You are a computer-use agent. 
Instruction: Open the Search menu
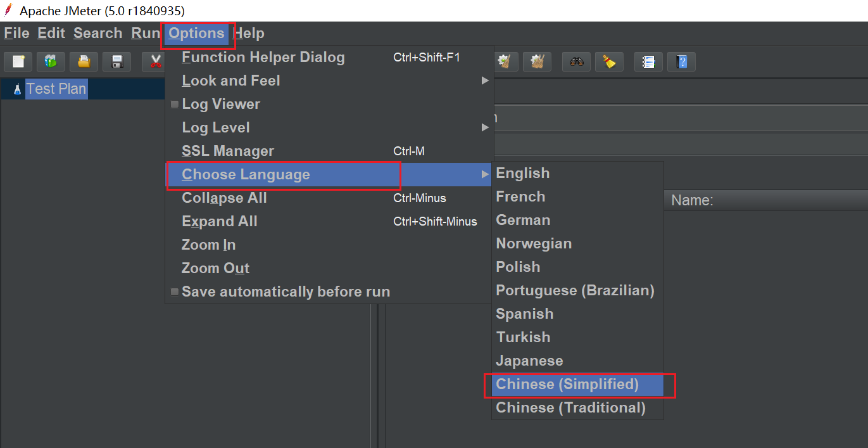(x=97, y=33)
